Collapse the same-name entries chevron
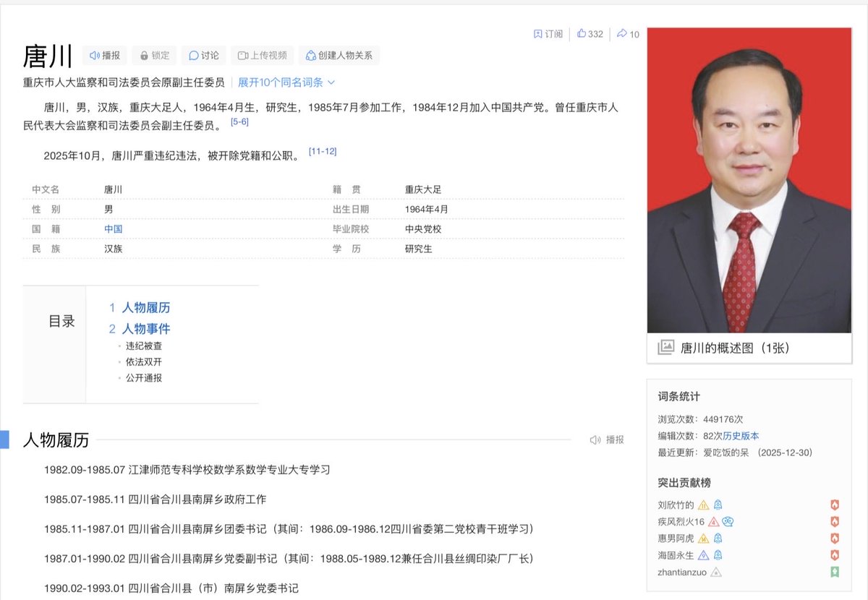 (x=330, y=82)
